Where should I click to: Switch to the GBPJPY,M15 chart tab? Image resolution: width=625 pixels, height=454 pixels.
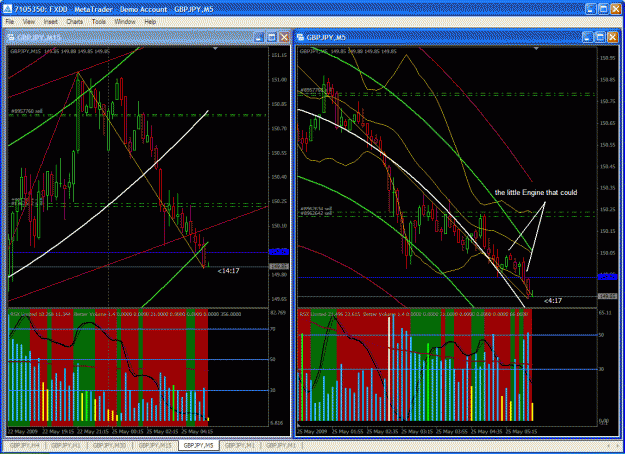point(155,446)
